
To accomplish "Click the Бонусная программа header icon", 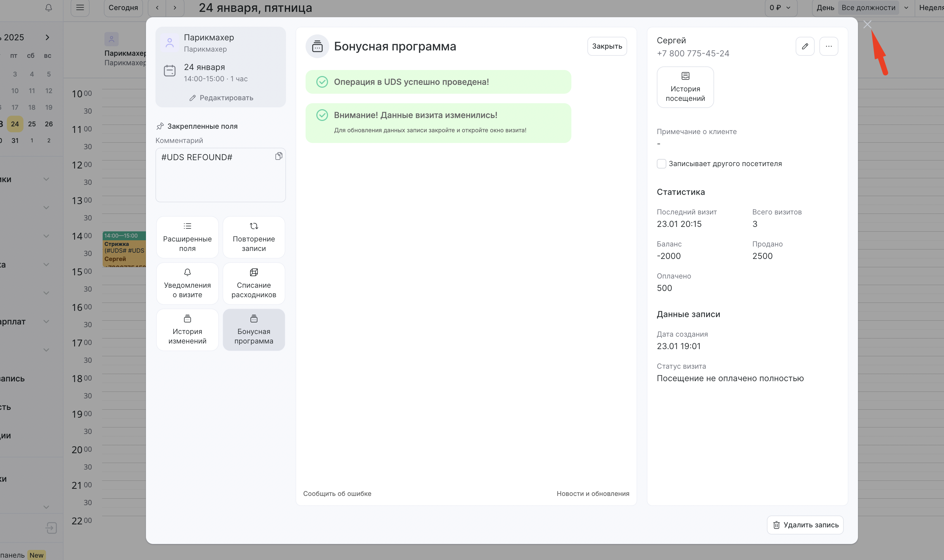I will [317, 46].
